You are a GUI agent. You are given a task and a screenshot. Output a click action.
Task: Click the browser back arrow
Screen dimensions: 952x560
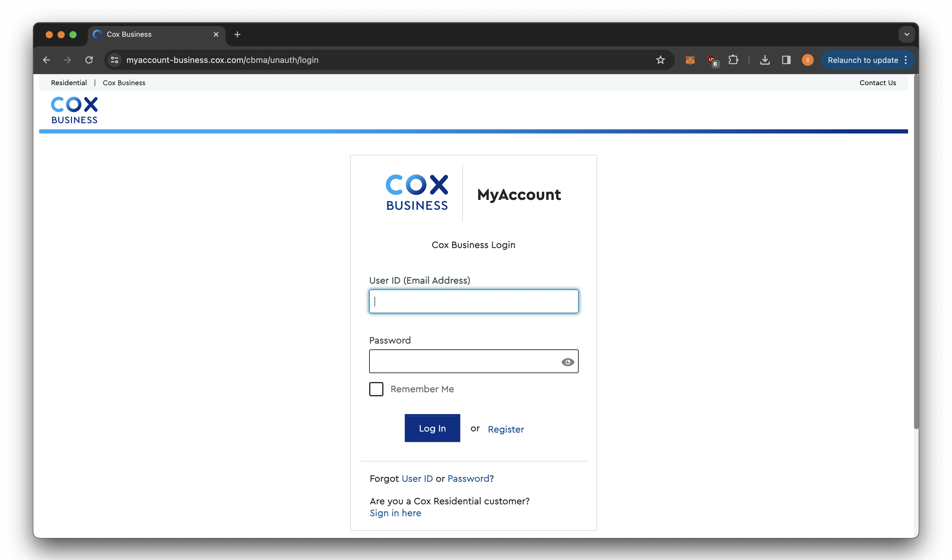[x=47, y=60]
